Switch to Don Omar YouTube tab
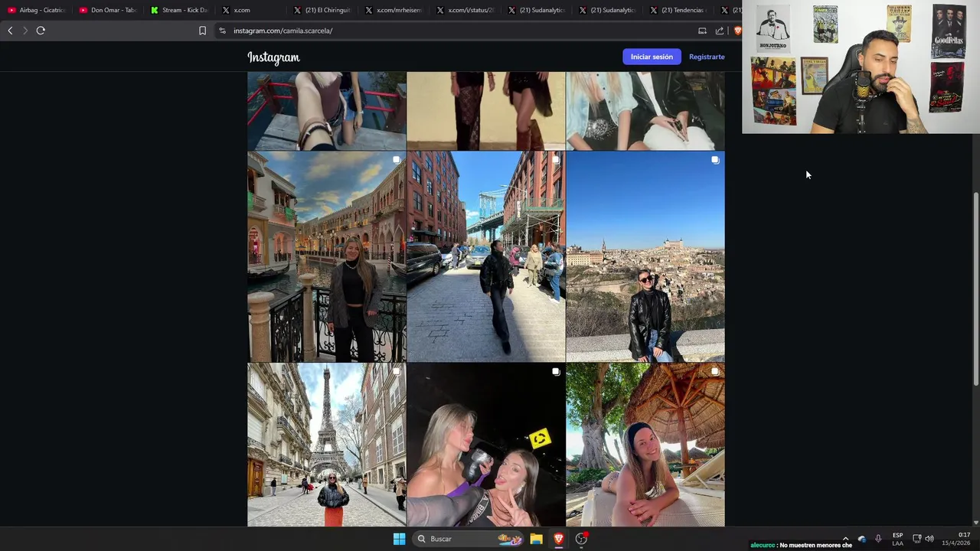Viewport: 980px width, 551px height. (x=108, y=10)
